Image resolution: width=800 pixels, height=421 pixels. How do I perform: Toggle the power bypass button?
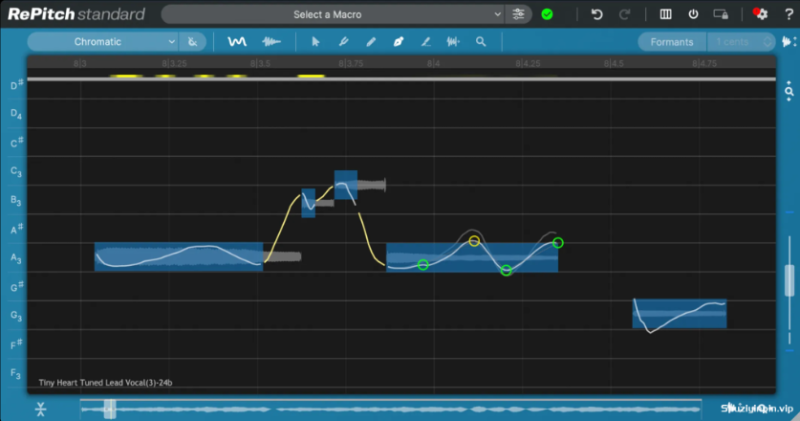693,14
